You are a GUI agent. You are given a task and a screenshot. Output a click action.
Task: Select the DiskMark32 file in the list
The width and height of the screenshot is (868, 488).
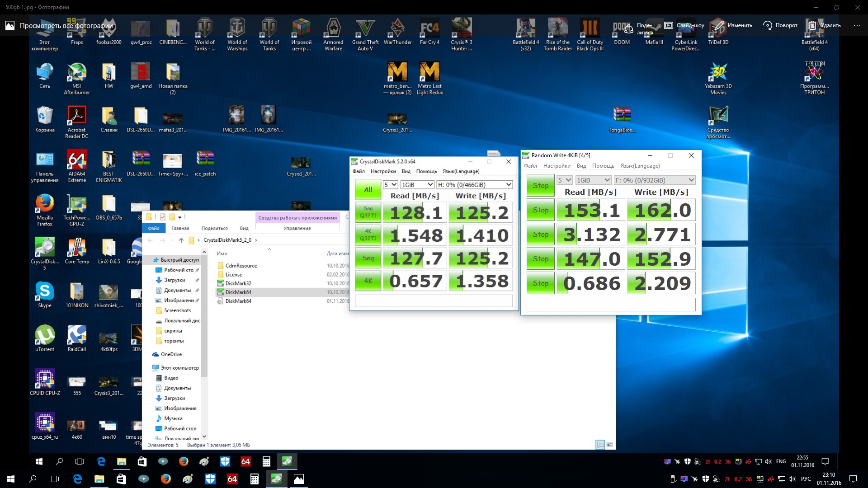click(238, 283)
